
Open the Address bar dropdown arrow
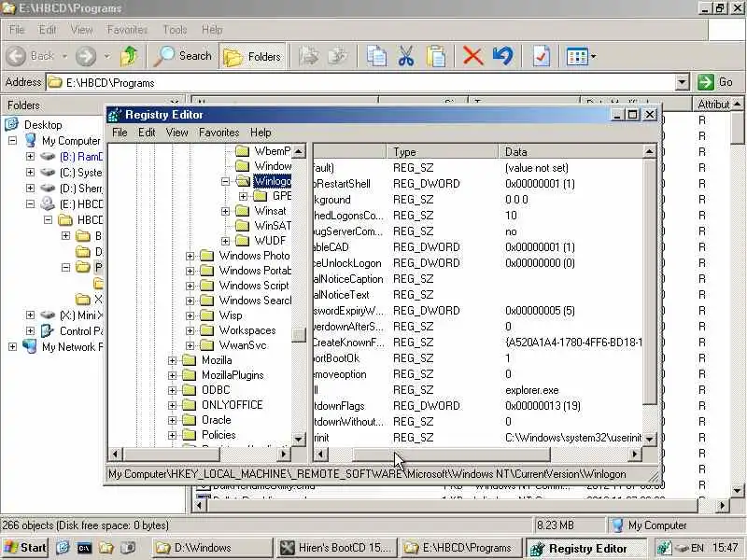[683, 82]
